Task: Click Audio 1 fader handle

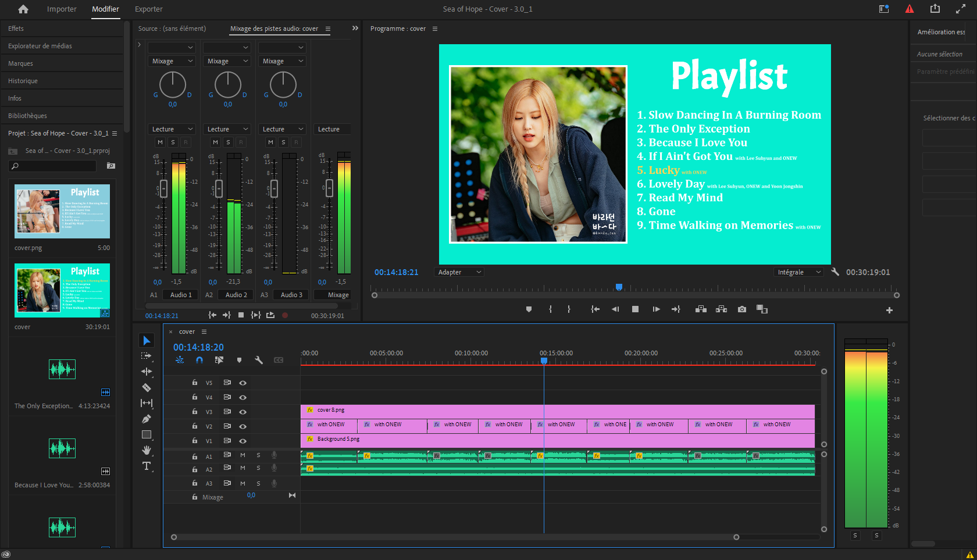Action: click(x=163, y=188)
